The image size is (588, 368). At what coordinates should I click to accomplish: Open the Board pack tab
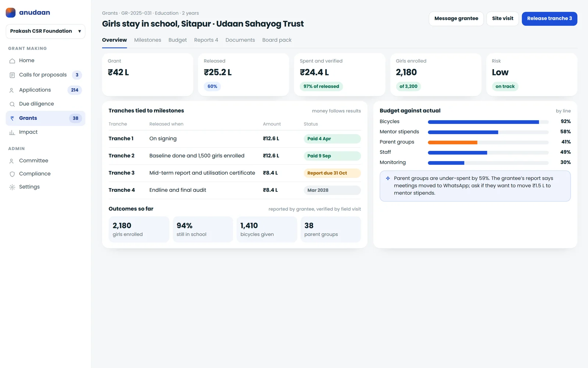click(277, 40)
